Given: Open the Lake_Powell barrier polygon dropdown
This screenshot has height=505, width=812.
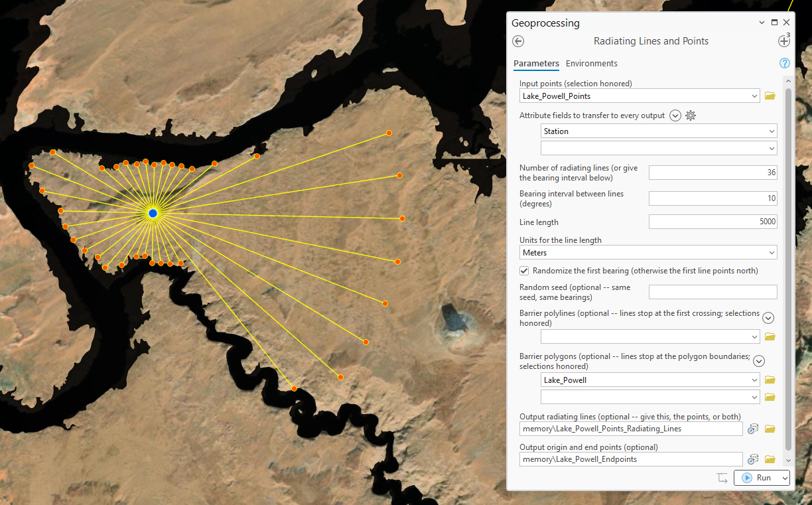Looking at the screenshot, I should 755,380.
